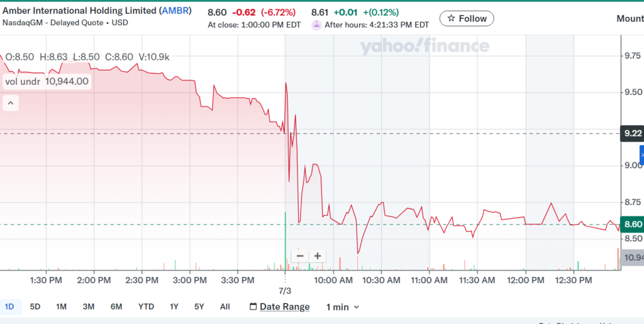Click the blue handle on right chart edge

click(x=641, y=155)
